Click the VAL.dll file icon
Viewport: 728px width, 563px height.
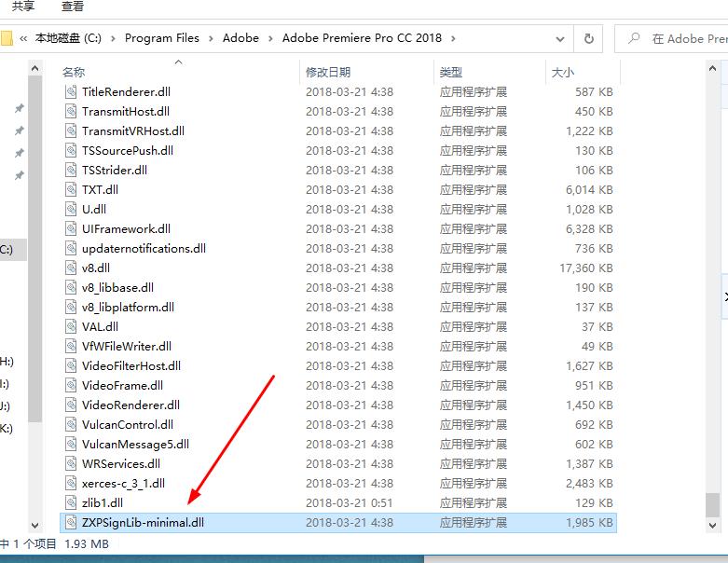(x=71, y=327)
